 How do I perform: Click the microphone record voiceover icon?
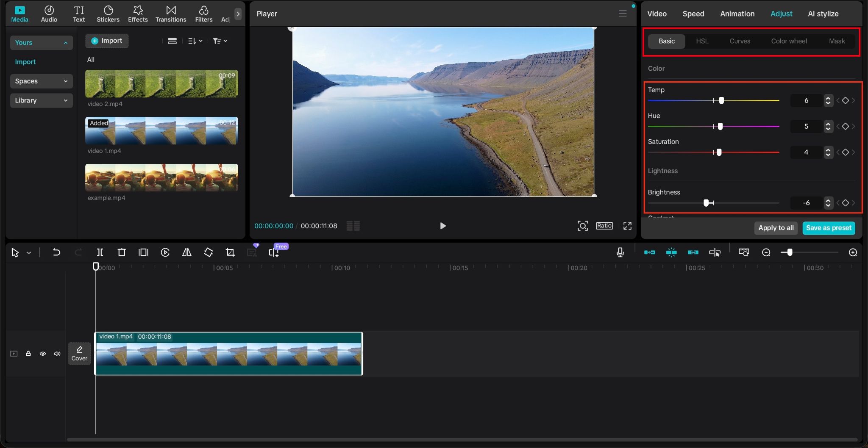coord(620,252)
